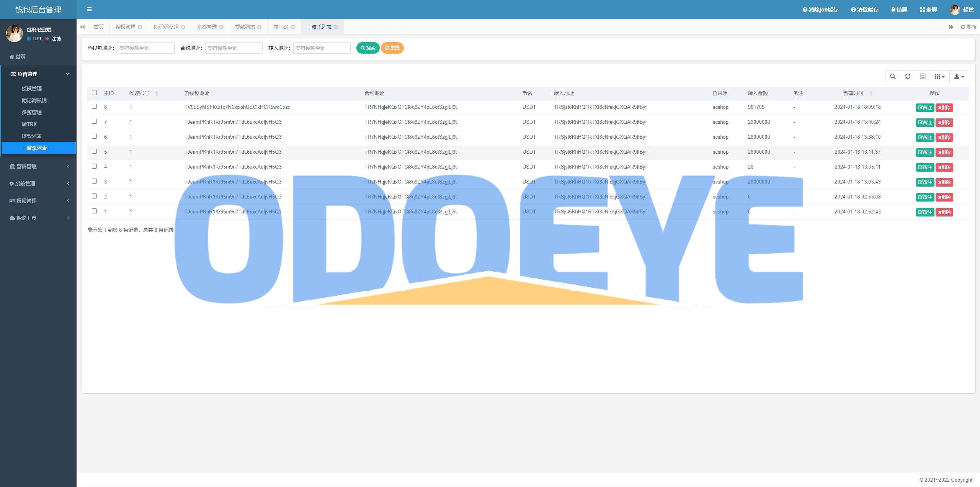Check the row with ID 5
Viewport: 980px width, 487px height.
pos(94,151)
